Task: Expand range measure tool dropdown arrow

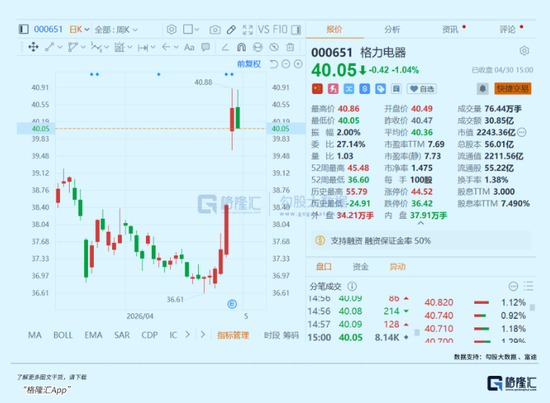Action: [153, 47]
